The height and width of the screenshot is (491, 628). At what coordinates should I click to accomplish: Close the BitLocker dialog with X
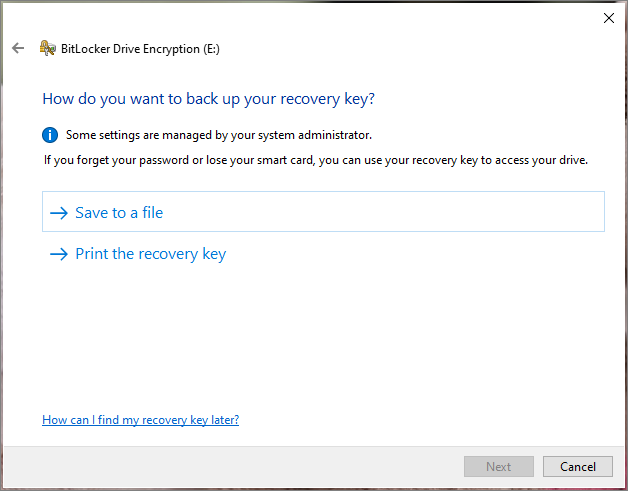click(609, 18)
